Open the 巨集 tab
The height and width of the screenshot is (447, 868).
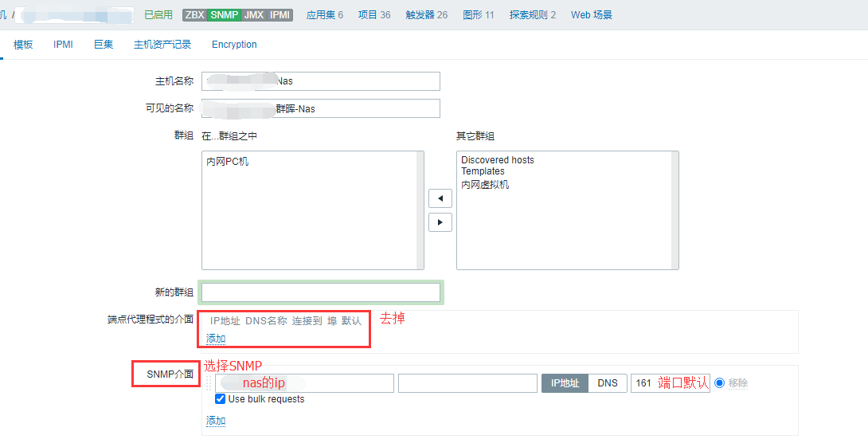[104, 45]
